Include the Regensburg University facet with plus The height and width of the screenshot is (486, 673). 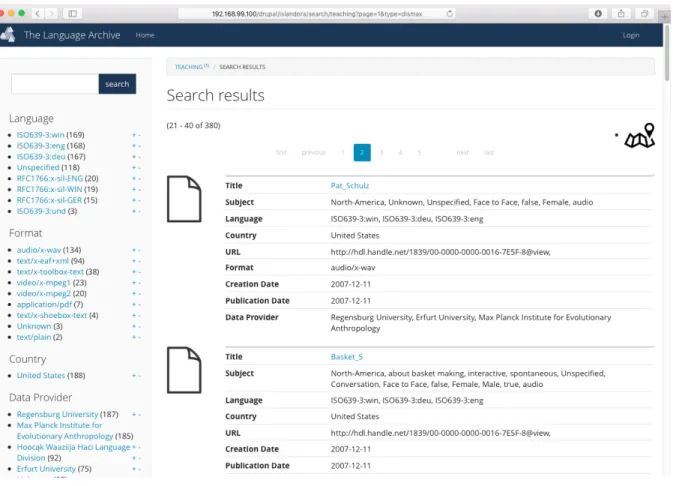[x=133, y=414]
